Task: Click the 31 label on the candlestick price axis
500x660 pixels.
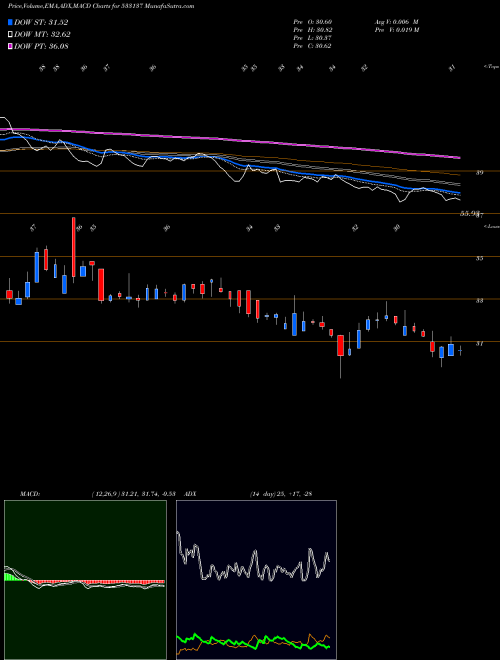Action: 479,343
